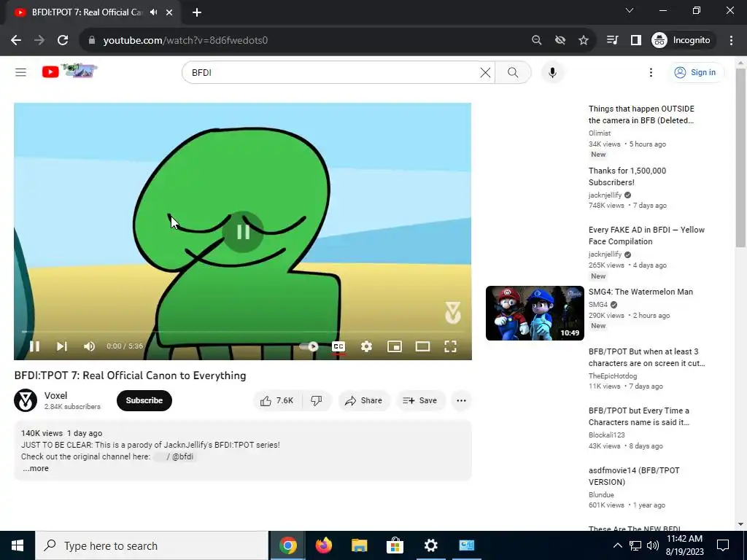The image size is (747, 560).
Task: Expand description with ...more
Action: click(x=36, y=468)
